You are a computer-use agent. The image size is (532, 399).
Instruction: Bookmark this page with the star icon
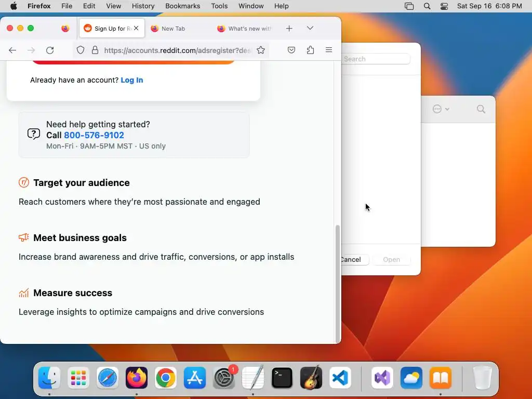pyautogui.click(x=261, y=50)
